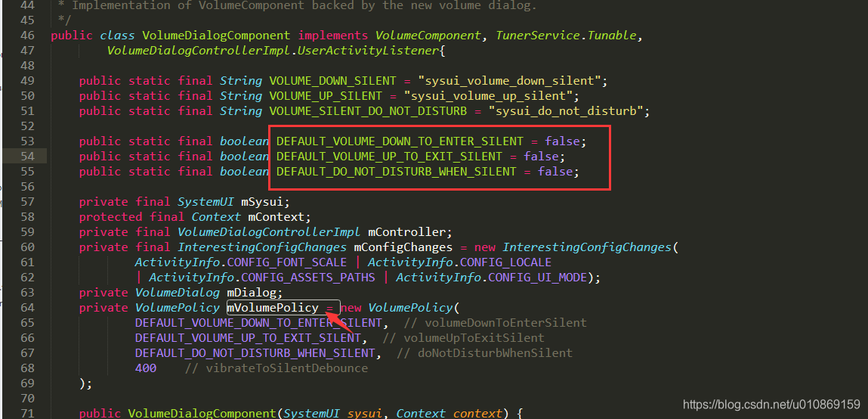Click the constant VOLUME_SILENT_DO_NOT_DISTURB
Viewport: 868px width, 419px height.
click(x=368, y=111)
